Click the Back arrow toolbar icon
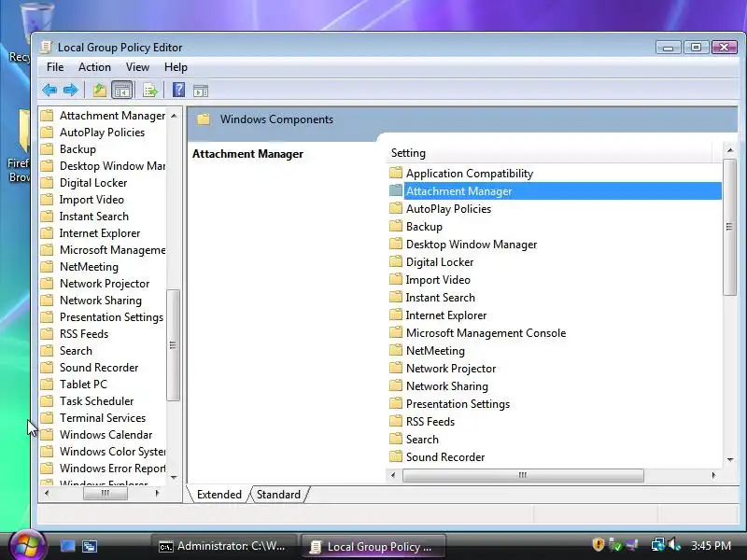 [49, 90]
